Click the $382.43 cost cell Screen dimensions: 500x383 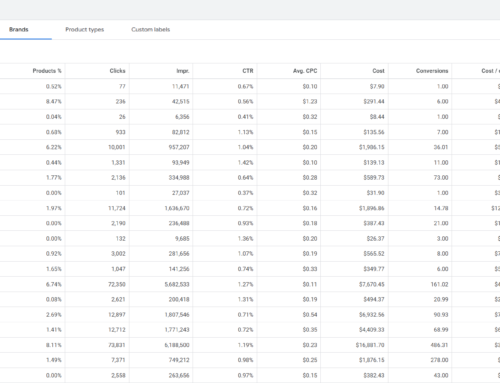pos(374,375)
